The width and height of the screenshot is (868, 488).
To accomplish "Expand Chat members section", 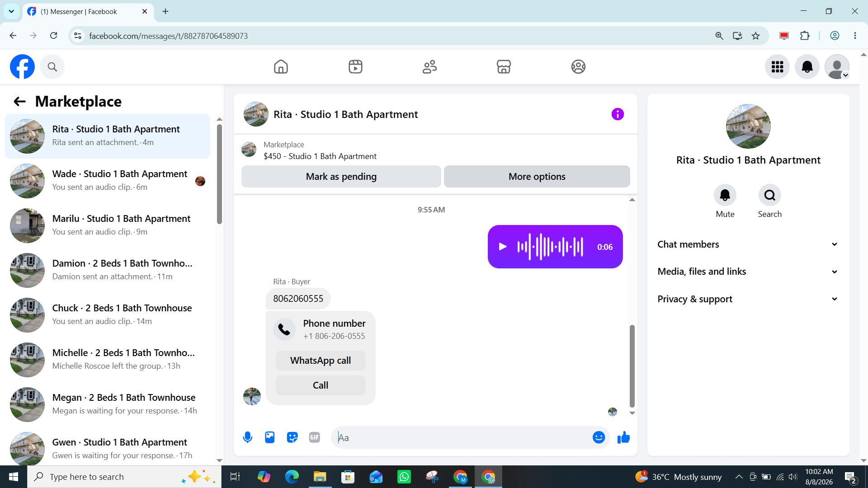I will (x=748, y=244).
